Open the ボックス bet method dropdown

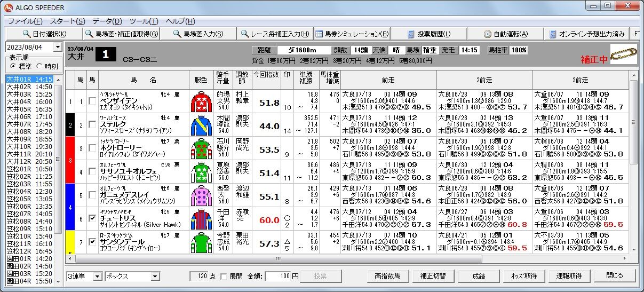155,277
